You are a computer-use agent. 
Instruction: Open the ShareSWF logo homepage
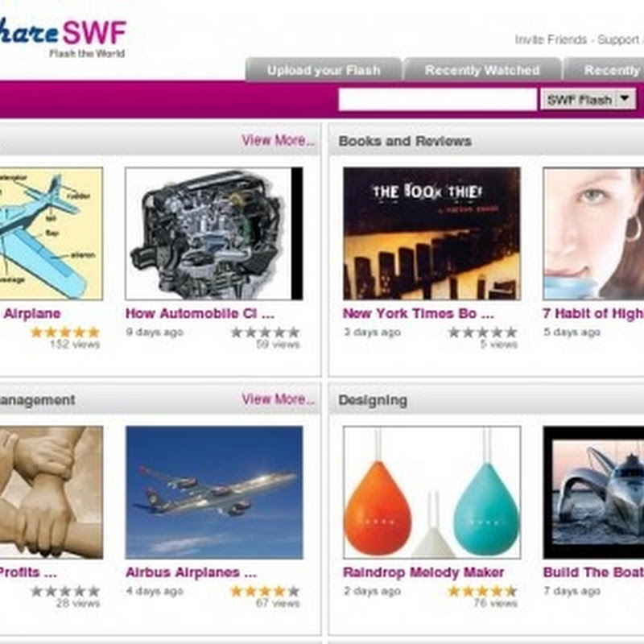click(62, 32)
